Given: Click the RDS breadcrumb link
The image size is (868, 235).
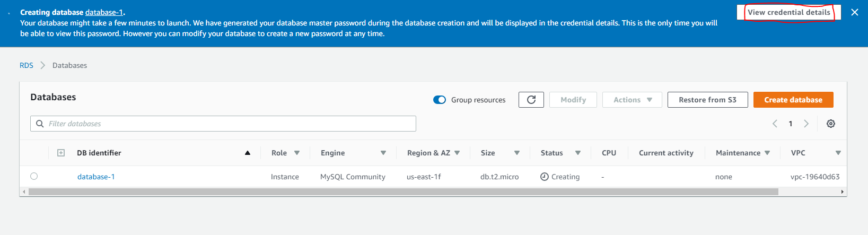Looking at the screenshot, I should tap(27, 65).
